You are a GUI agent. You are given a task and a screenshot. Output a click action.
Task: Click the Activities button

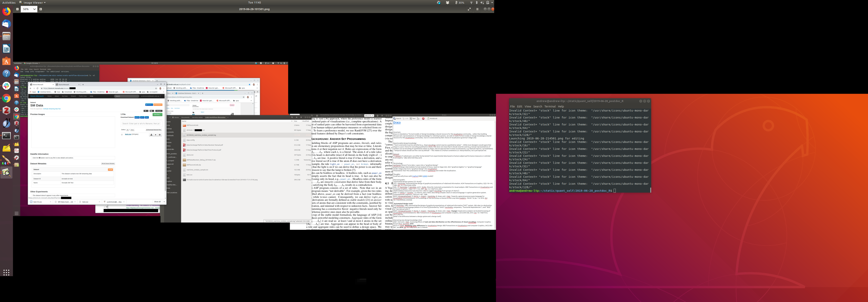[x=9, y=2]
